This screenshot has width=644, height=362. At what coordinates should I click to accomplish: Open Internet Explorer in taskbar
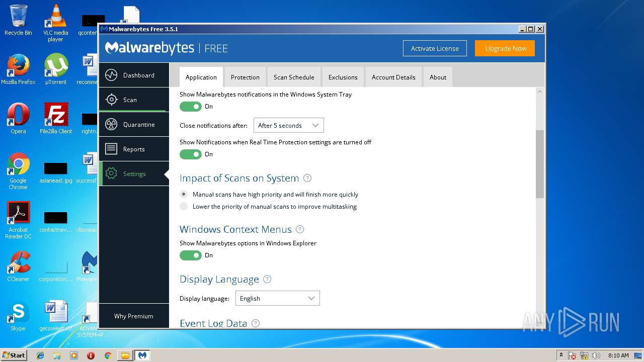[x=40, y=355]
